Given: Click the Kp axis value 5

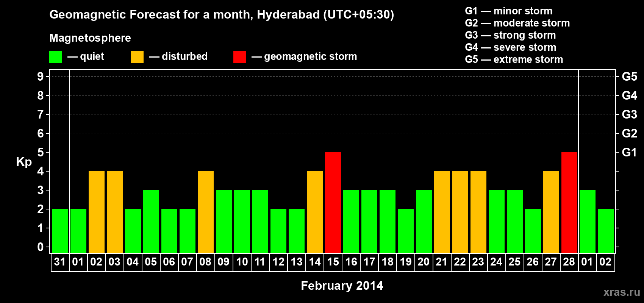Looking at the screenshot, I should click(x=41, y=152).
